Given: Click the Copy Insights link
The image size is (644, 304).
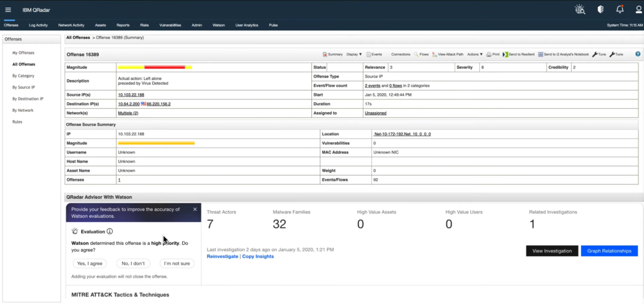Looking at the screenshot, I should click(x=258, y=256).
